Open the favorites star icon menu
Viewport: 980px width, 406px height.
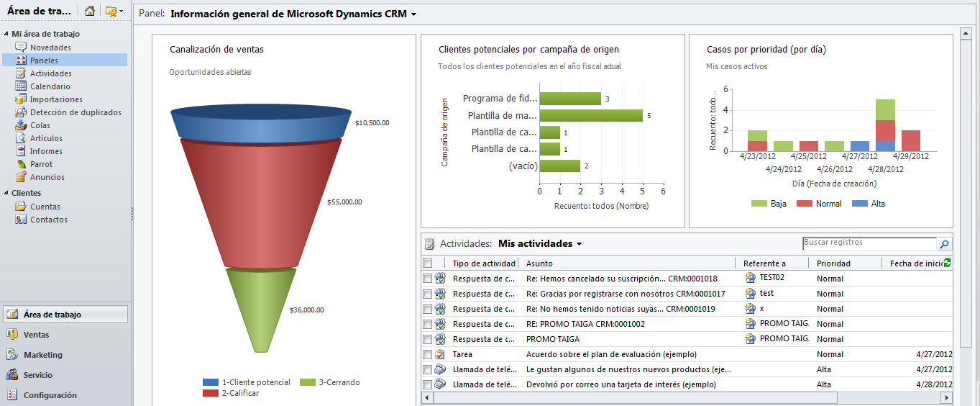coord(114,12)
